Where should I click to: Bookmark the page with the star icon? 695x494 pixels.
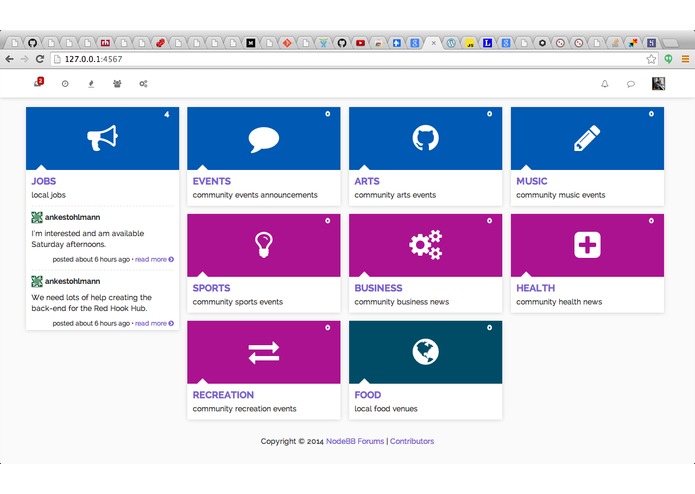(x=651, y=59)
